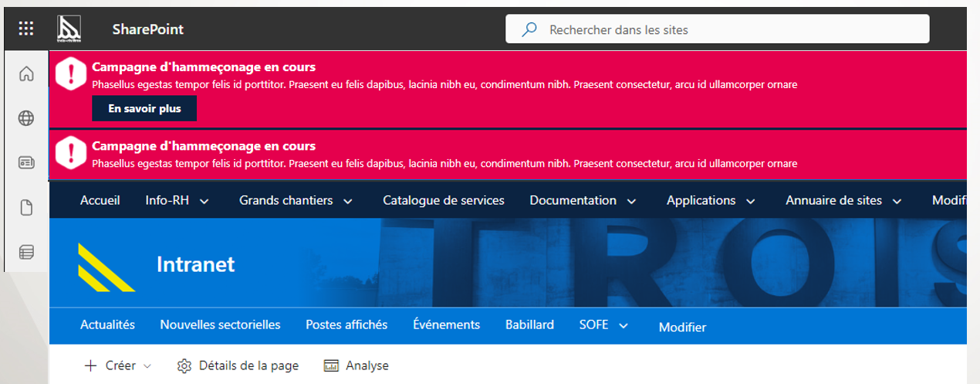Open the Babillard tab

click(x=529, y=325)
